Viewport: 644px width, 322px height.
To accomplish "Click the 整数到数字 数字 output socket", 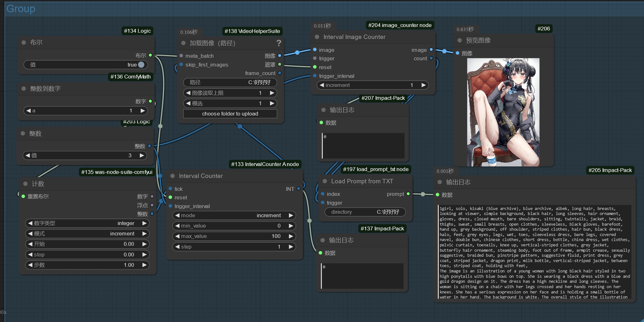I will click(150, 101).
